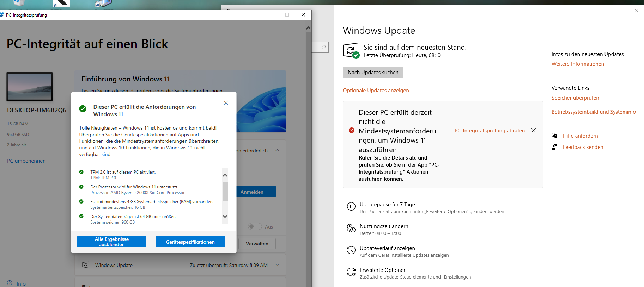Close the PC-Integritätsprüfung window
The width and height of the screenshot is (644, 287).
pyautogui.click(x=303, y=15)
